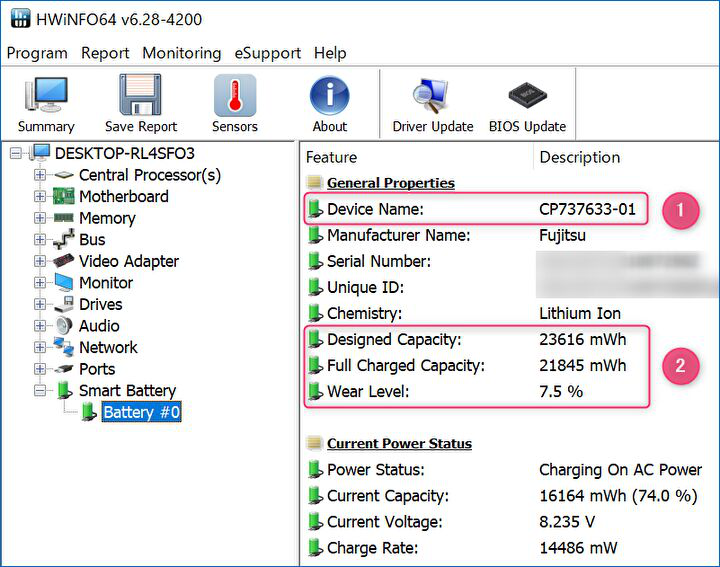Open the Report menu

coord(105,53)
